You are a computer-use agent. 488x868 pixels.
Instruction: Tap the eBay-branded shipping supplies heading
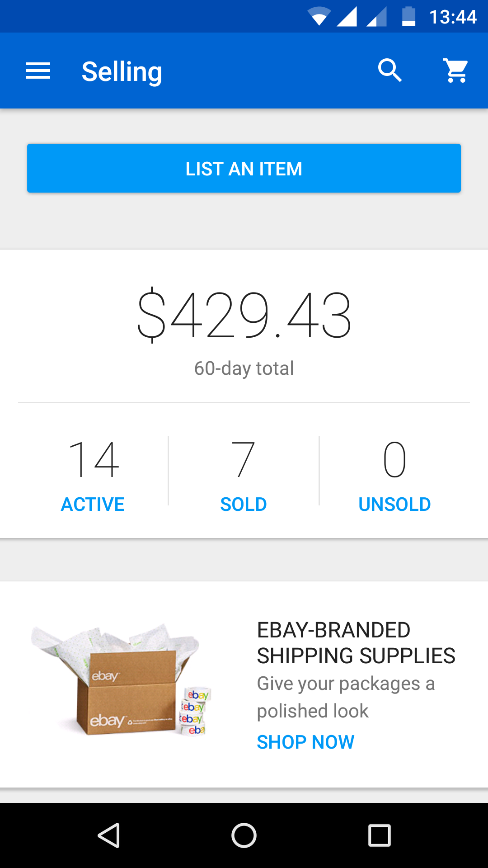(356, 643)
